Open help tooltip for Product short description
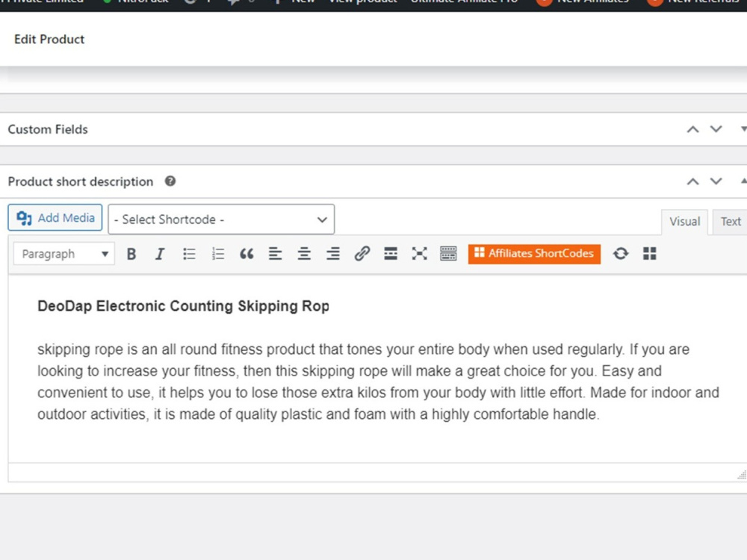Screen dimensions: 747x560 coord(170,181)
